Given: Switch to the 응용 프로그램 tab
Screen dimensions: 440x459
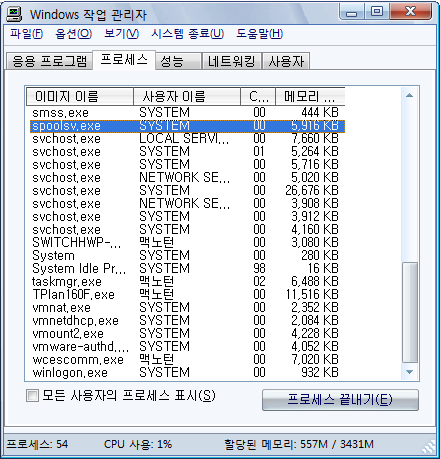Looking at the screenshot, I should point(49,61).
